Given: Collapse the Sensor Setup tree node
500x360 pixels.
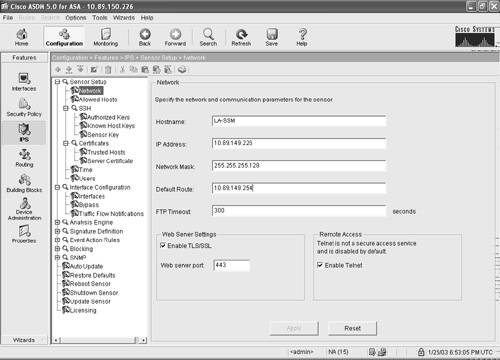Looking at the screenshot, I should 57,82.
